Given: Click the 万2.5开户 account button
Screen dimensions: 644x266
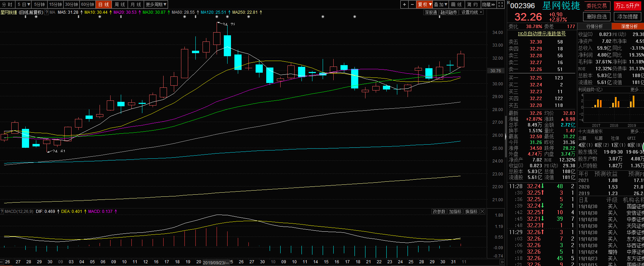Looking at the screenshot, I should [x=628, y=6].
